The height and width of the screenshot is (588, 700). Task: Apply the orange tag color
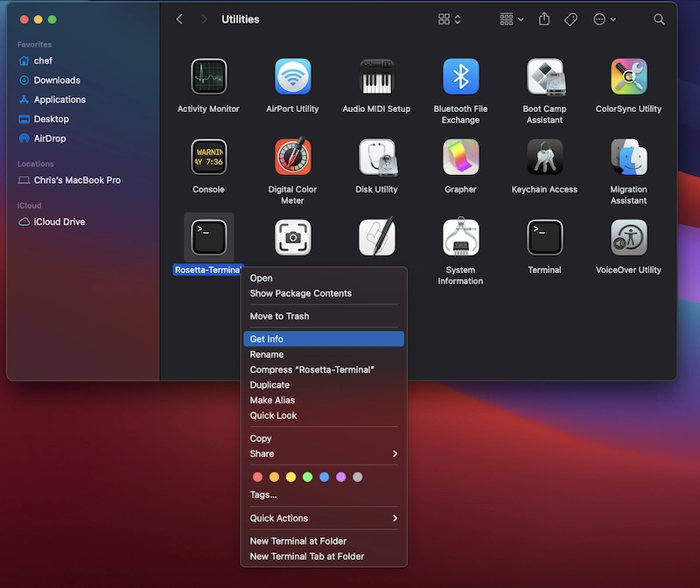[274, 477]
